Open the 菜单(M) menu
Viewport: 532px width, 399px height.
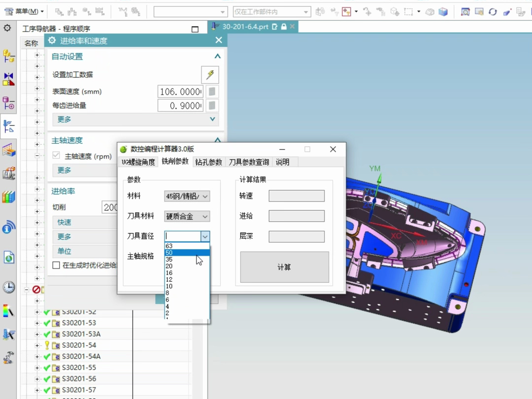tap(25, 11)
